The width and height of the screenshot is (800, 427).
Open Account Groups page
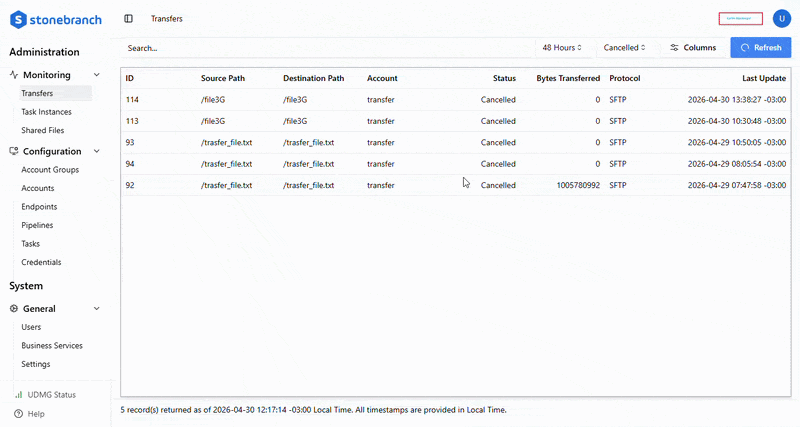click(x=50, y=169)
